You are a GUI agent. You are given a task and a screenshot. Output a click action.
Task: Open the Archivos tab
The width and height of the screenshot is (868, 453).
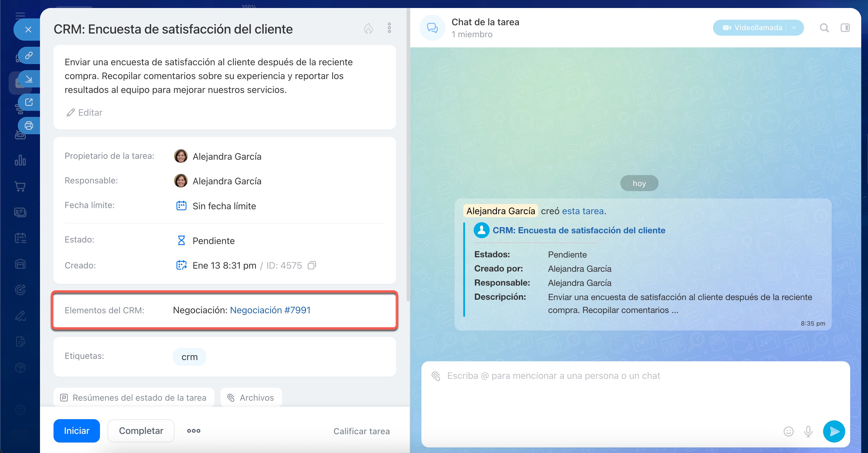coord(251,398)
